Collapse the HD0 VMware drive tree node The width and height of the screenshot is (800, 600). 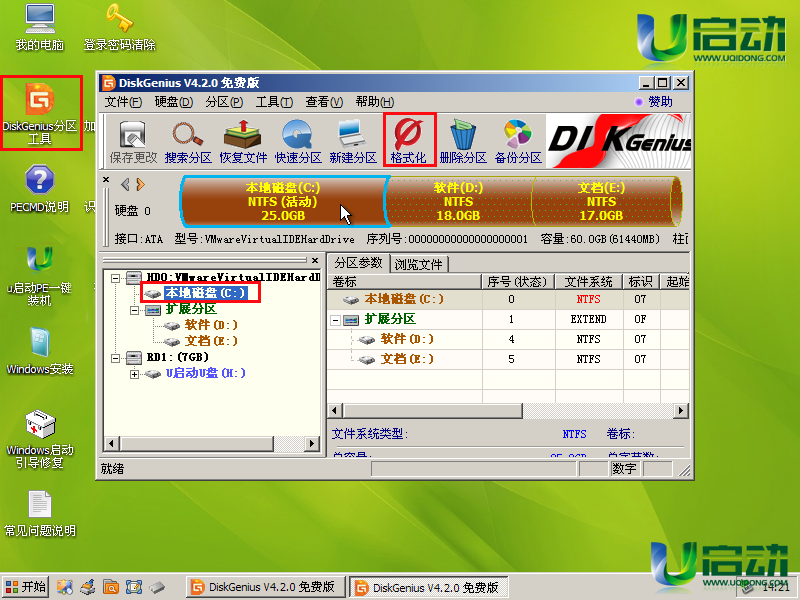click(116, 278)
